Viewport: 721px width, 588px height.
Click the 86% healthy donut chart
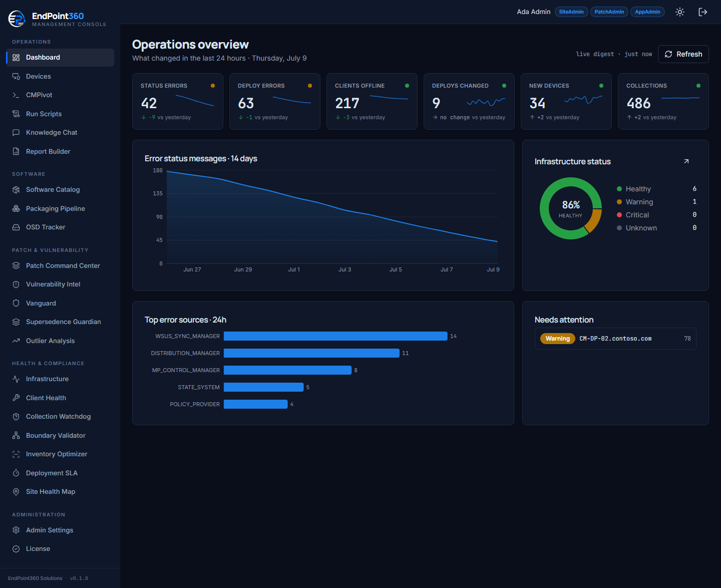571,208
